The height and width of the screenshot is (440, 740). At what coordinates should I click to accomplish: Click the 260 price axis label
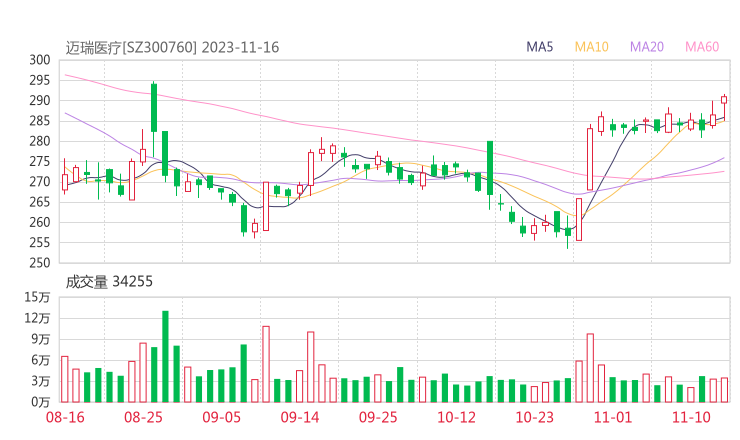point(40,222)
